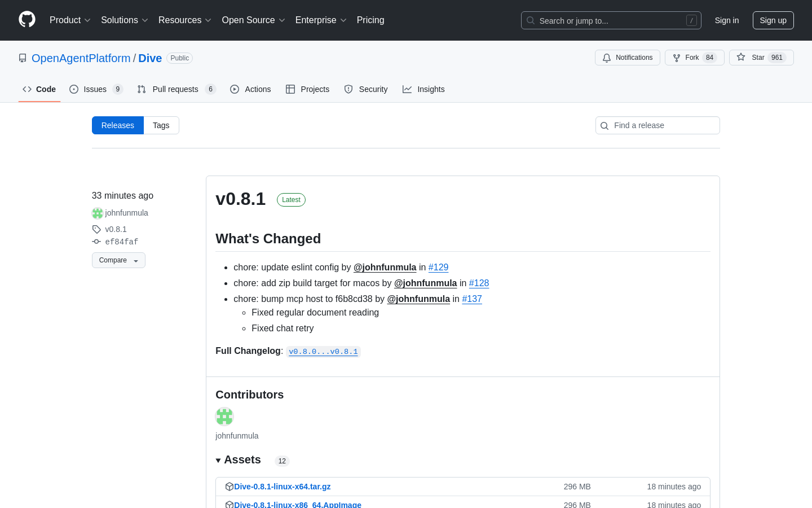
Task: Switch to the Security tab
Action: point(366,89)
